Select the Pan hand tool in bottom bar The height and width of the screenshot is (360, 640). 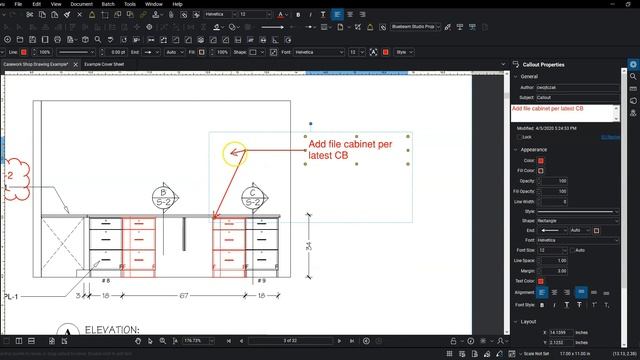click(138, 341)
